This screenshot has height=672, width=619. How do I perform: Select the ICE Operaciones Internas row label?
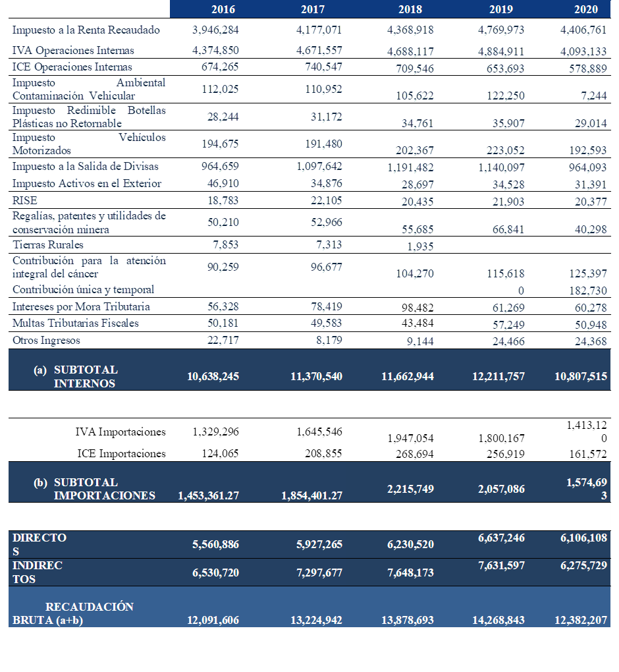pos(72,67)
